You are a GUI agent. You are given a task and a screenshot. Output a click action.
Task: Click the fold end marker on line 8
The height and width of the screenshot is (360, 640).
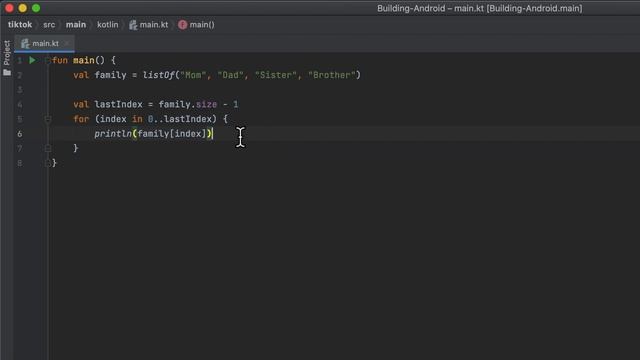[48, 163]
